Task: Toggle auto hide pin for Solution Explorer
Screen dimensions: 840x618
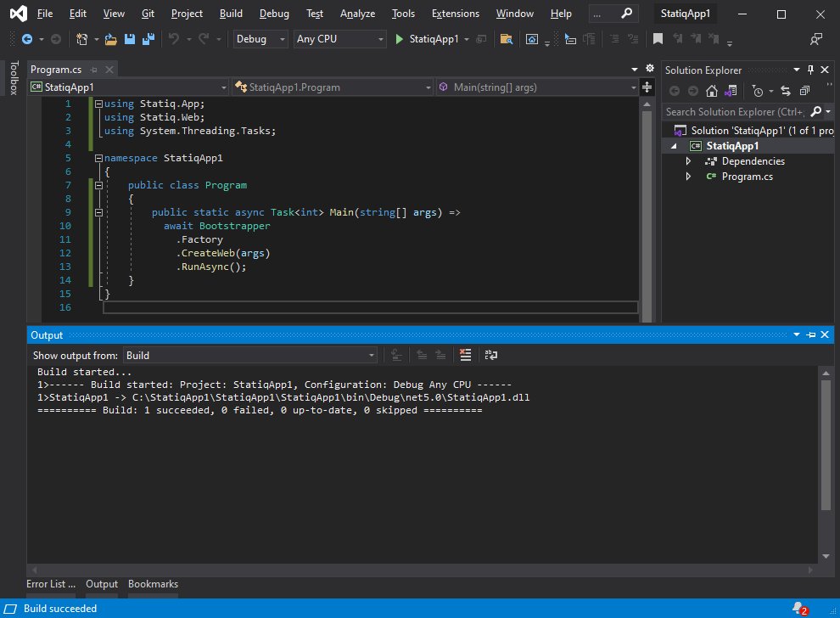Action: tap(810, 70)
